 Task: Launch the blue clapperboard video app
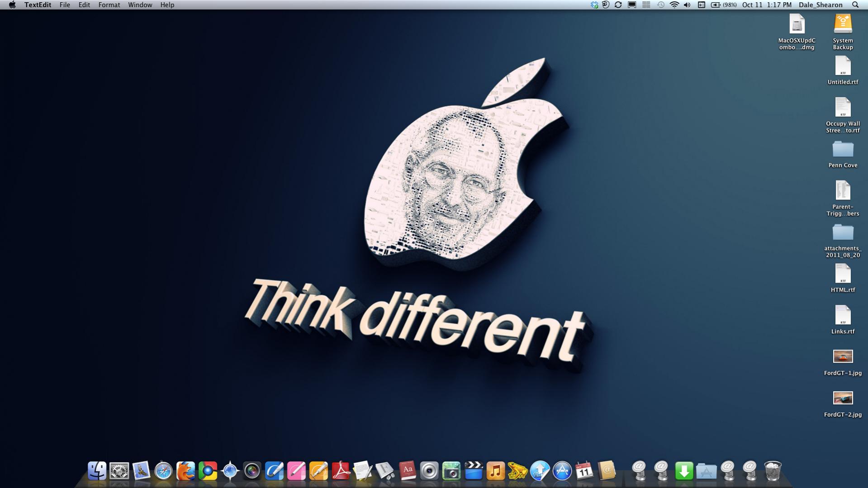tap(474, 471)
